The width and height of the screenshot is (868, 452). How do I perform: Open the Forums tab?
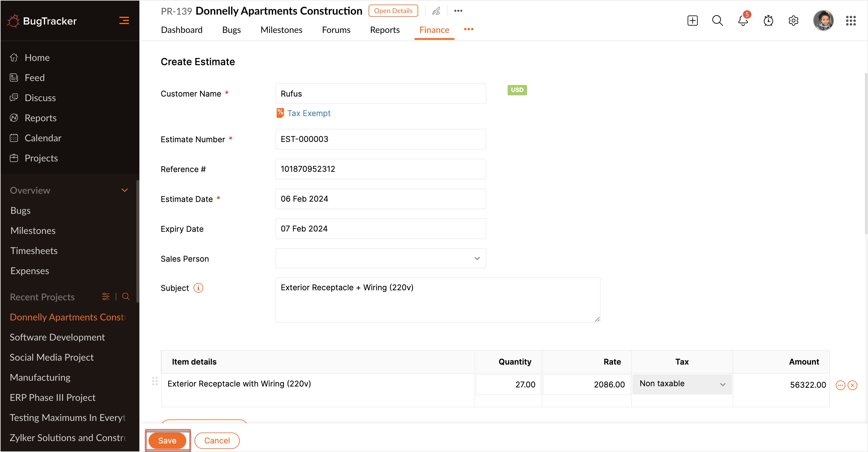click(336, 30)
